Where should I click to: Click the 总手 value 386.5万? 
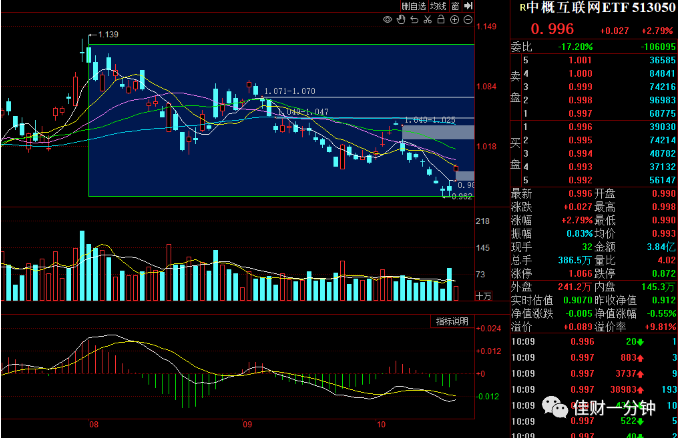(575, 260)
